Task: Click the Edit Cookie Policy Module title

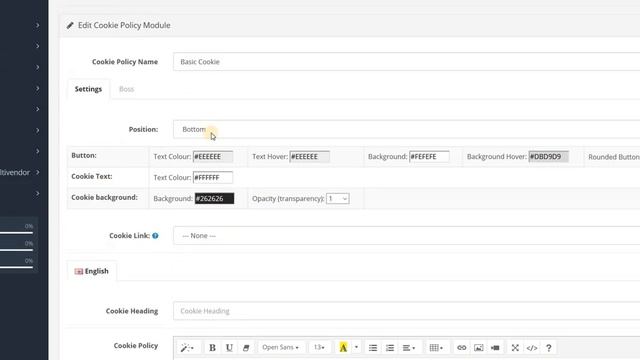Action: (124, 25)
